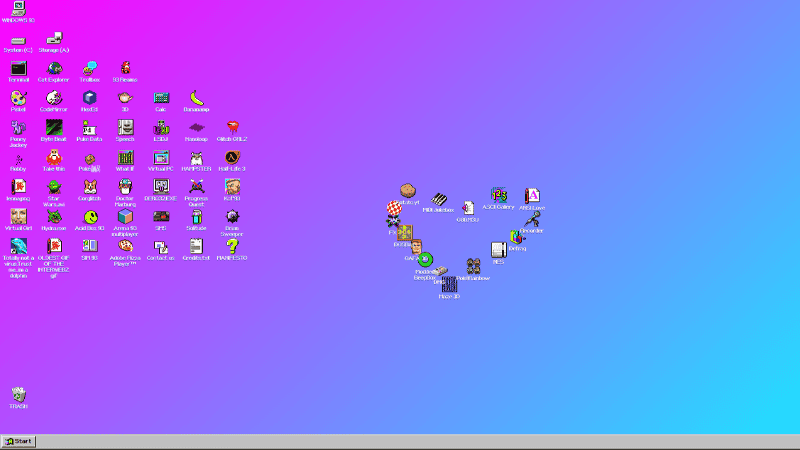Launch the LSDJ icon

point(161,128)
